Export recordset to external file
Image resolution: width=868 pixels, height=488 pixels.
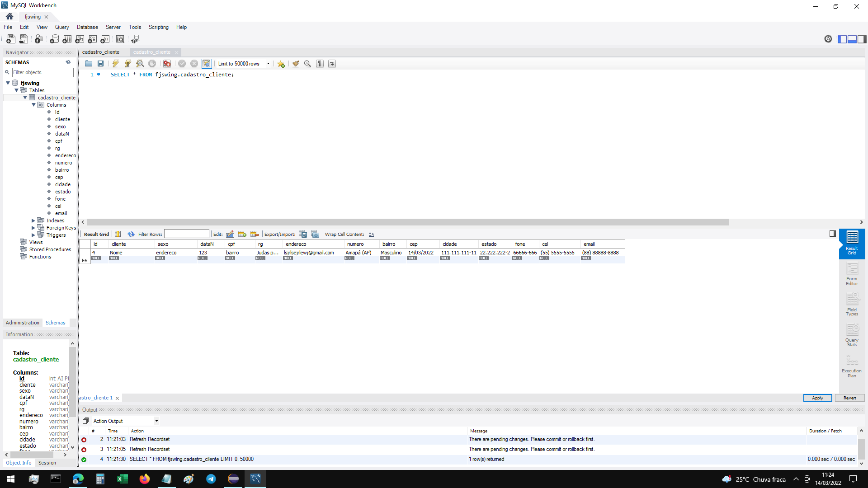[x=303, y=234]
